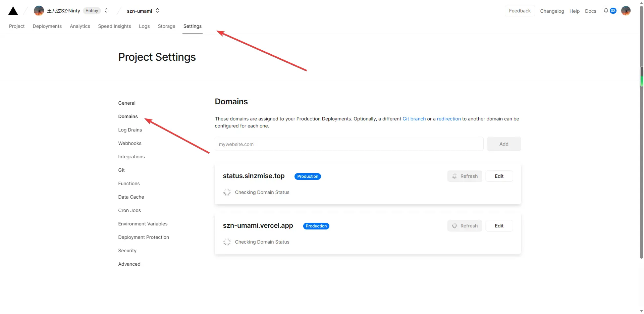Screen dimensions: 644x314
Task: Edit the status.sinzmise.top domain
Action: [499, 176]
